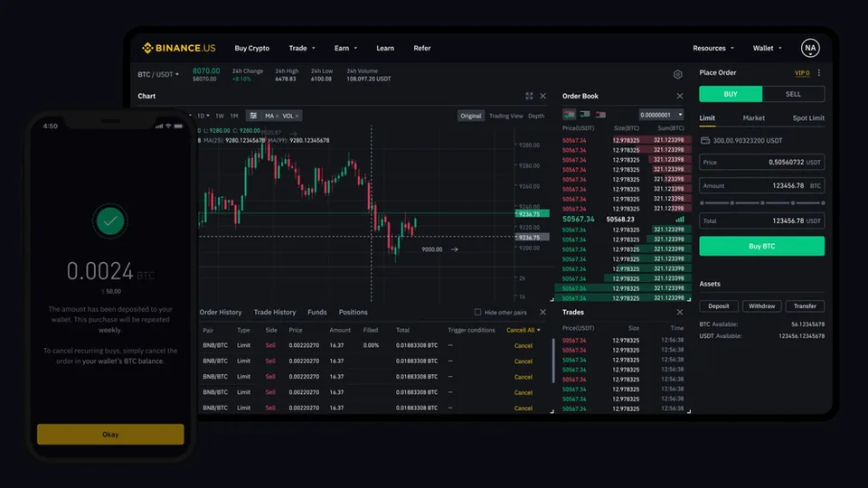This screenshot has height=488, width=868.
Task: Select the Market order tab
Action: point(753,117)
